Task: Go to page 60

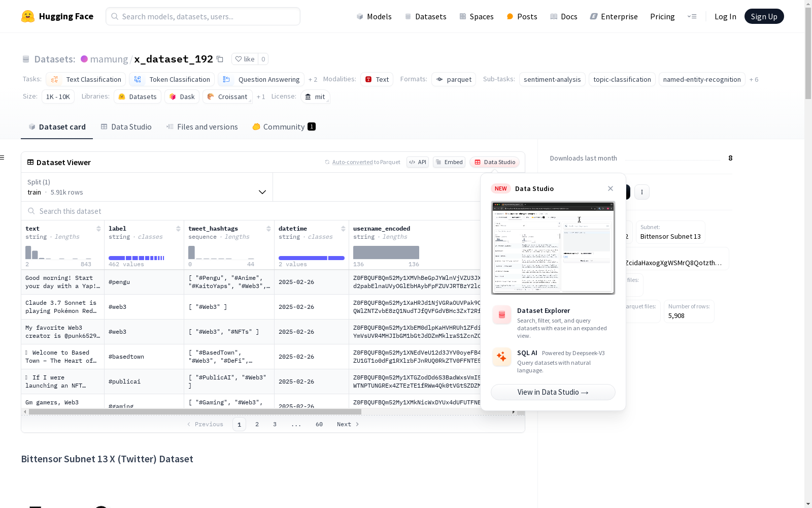Action: [x=319, y=424]
